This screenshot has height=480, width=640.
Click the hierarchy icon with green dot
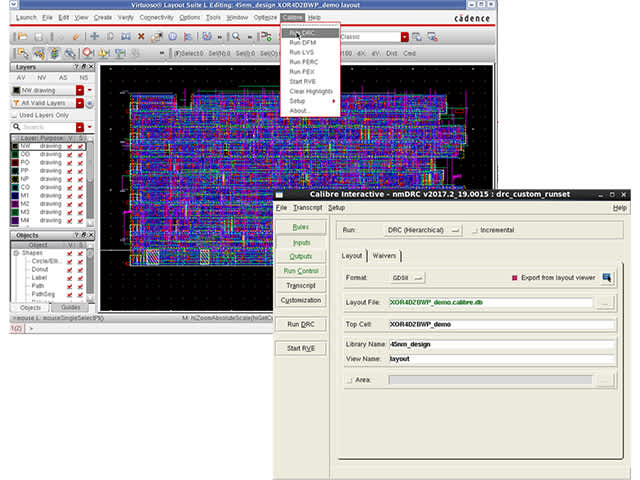[x=266, y=37]
